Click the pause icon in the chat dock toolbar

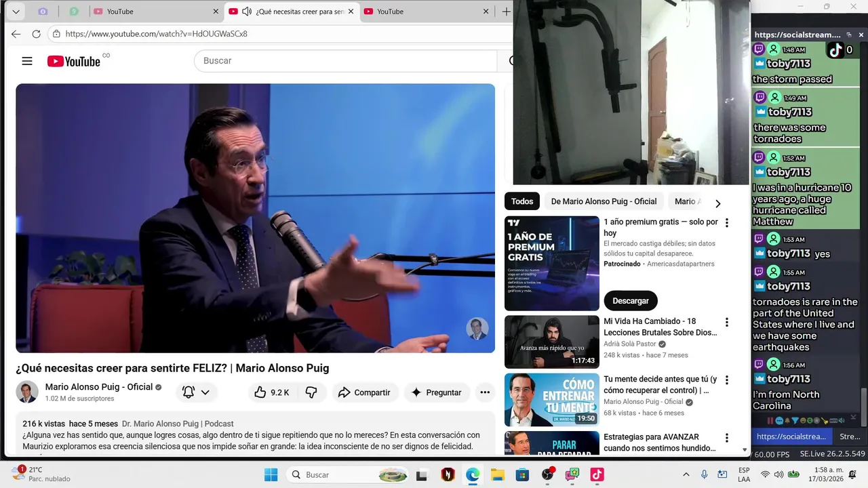770,421
